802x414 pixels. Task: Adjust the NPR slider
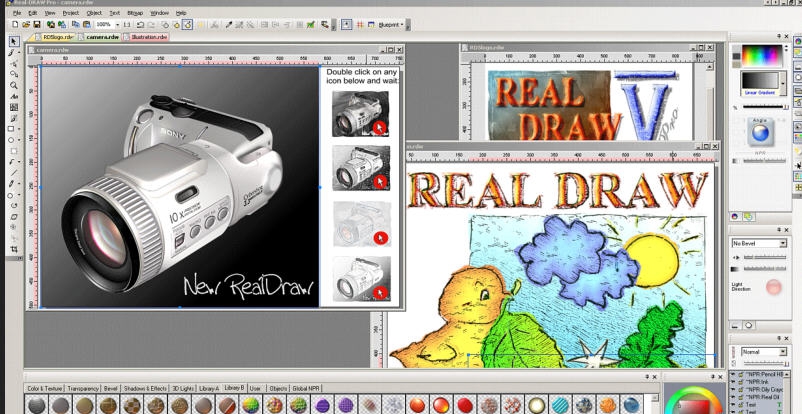764,161
